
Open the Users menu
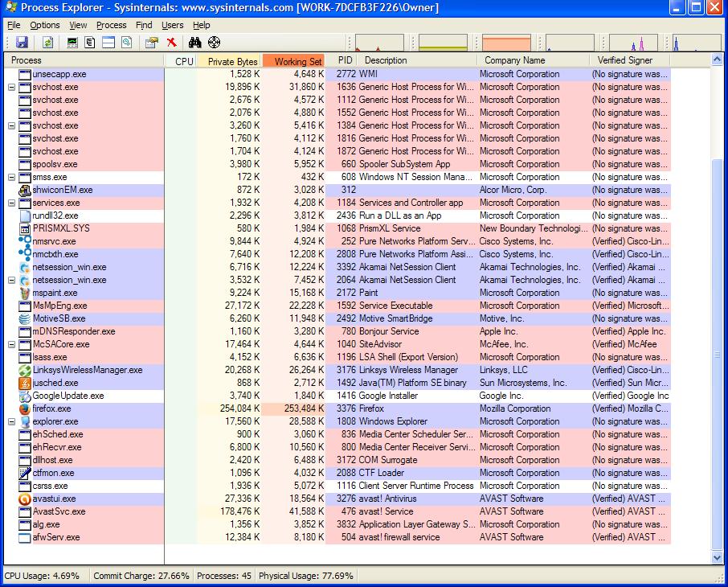(x=172, y=25)
